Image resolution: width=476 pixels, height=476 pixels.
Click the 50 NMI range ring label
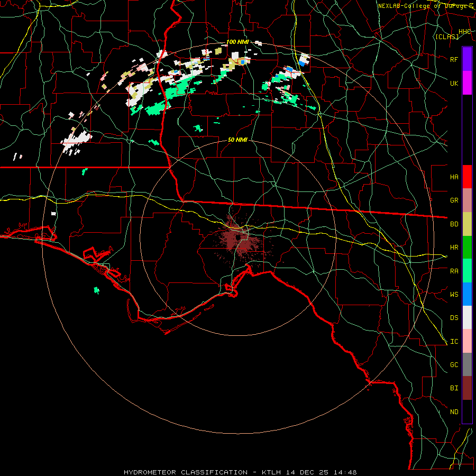click(x=237, y=140)
